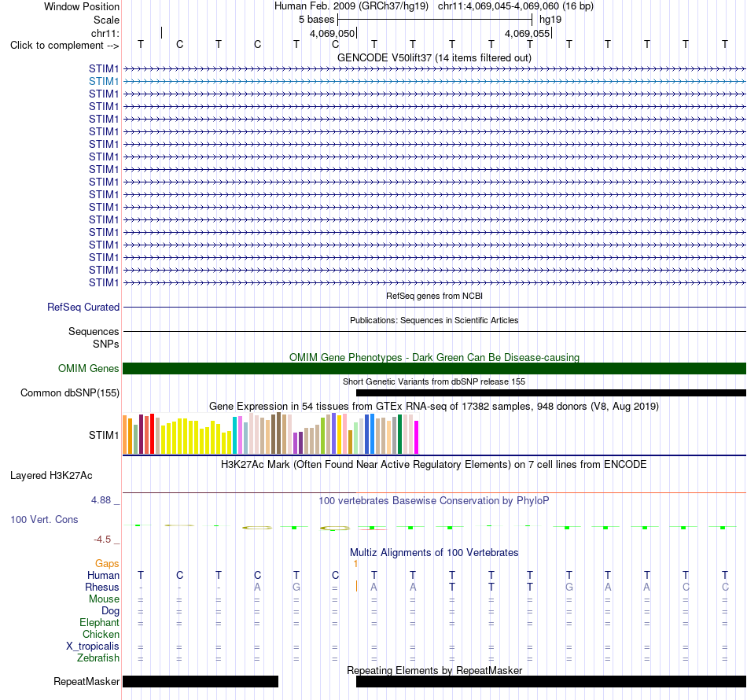The height and width of the screenshot is (700, 747).
Task: Click the '5 bases' scale label
Action: click(316, 20)
